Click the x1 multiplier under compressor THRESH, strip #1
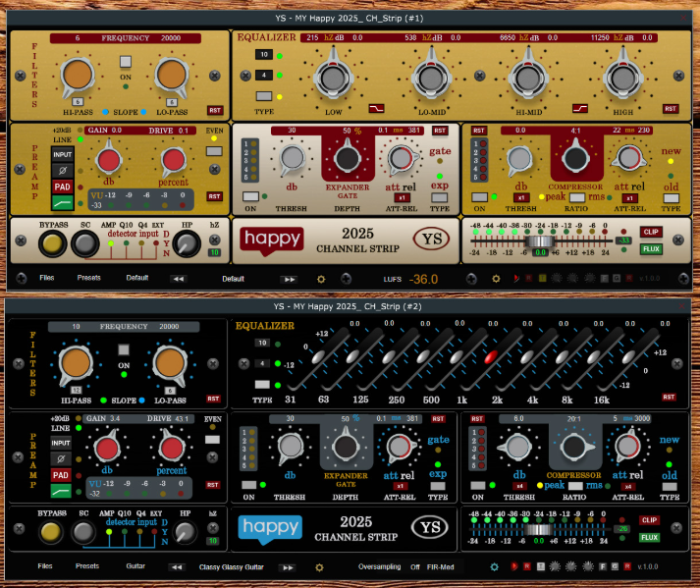 pyautogui.click(x=521, y=197)
